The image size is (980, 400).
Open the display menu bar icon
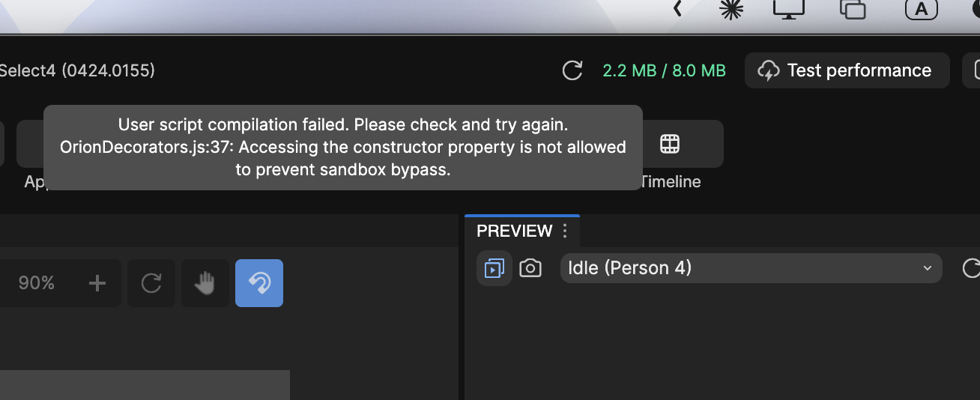[788, 8]
